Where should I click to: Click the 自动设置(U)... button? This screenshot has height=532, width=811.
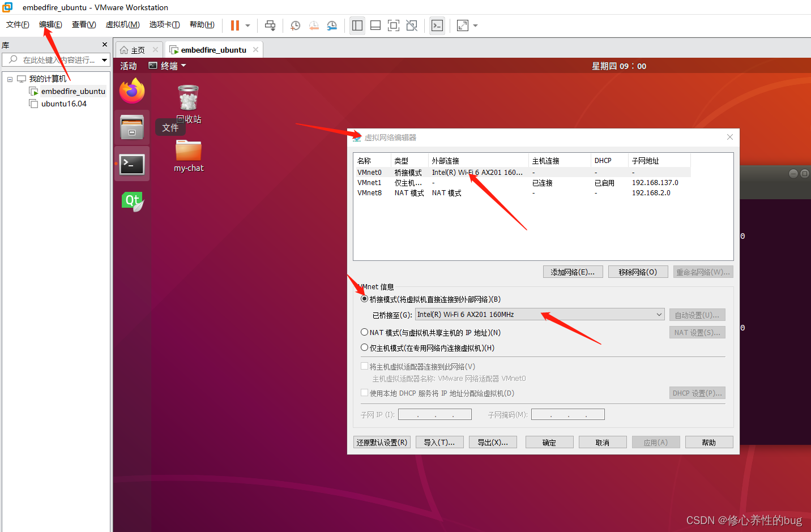[x=697, y=315]
